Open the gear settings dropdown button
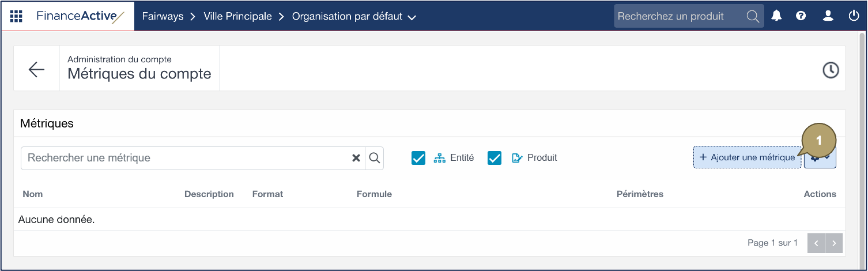Image resolution: width=868 pixels, height=271 pixels. point(820,157)
